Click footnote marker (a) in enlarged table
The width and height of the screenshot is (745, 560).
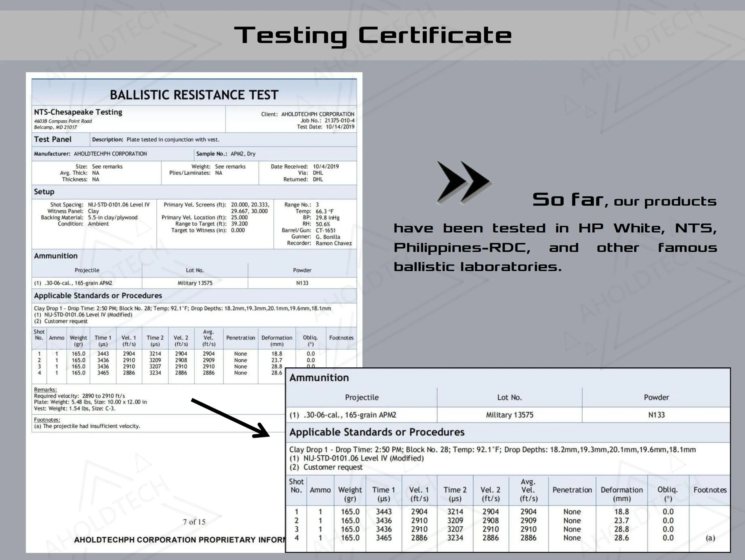coord(710,538)
